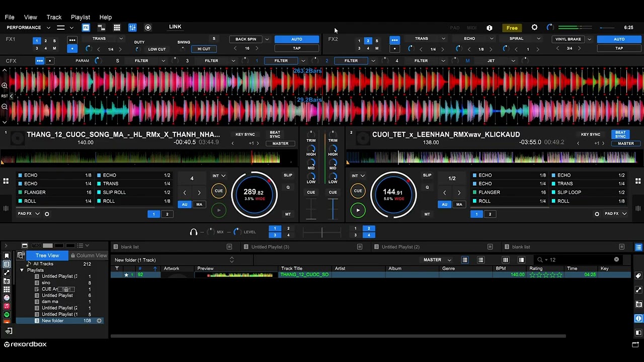Open the View menu
This screenshot has height=362, width=644.
[x=30, y=17]
